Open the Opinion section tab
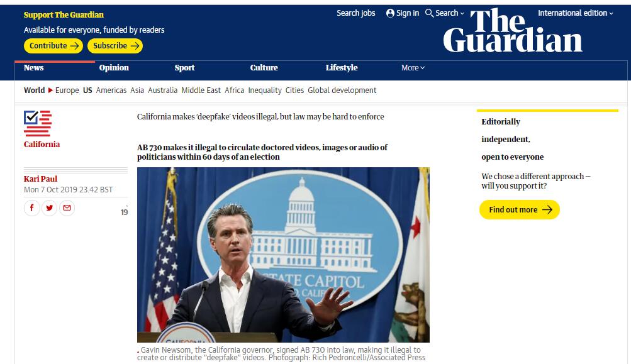The width and height of the screenshot is (631, 364). [114, 68]
